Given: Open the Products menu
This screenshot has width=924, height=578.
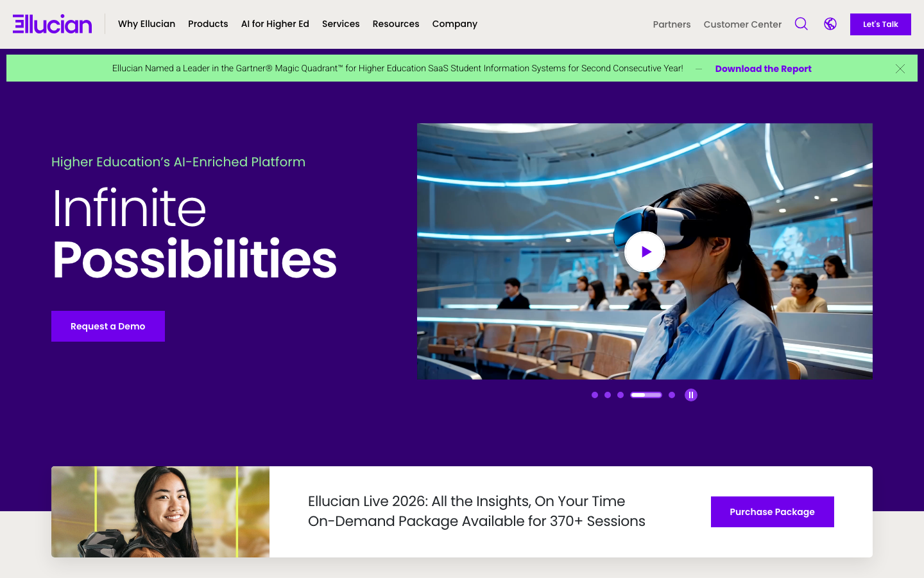Looking at the screenshot, I should [208, 24].
